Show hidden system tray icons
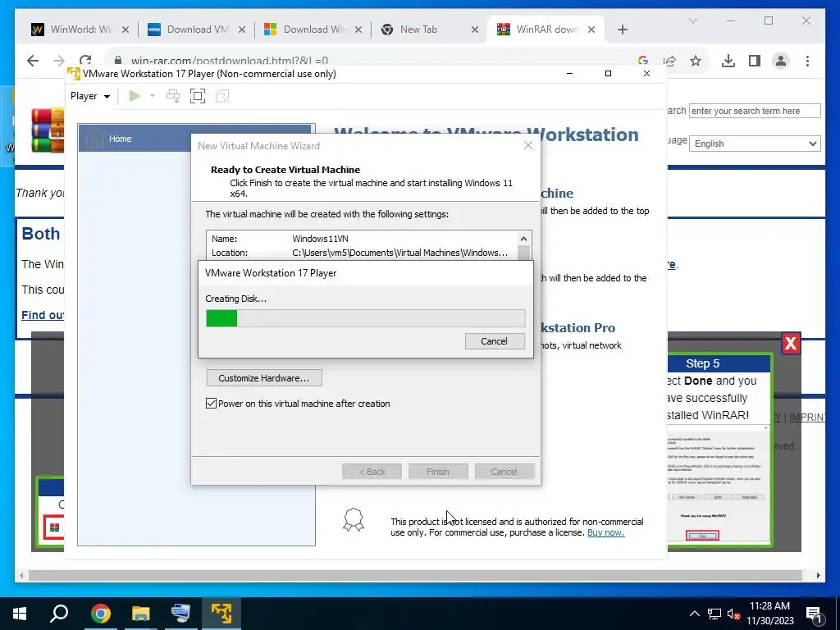This screenshot has height=630, width=840. coord(694,614)
